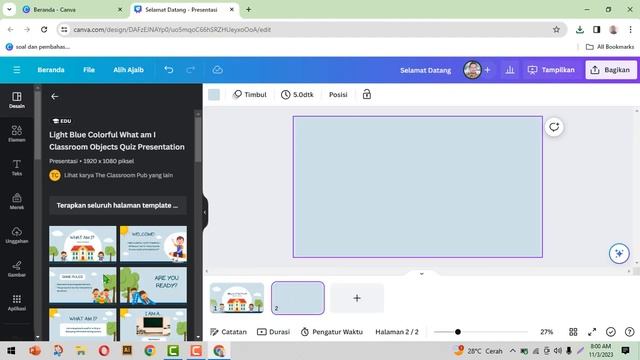Add a new page with plus
Image resolution: width=640 pixels, height=360 pixels.
coord(357,298)
